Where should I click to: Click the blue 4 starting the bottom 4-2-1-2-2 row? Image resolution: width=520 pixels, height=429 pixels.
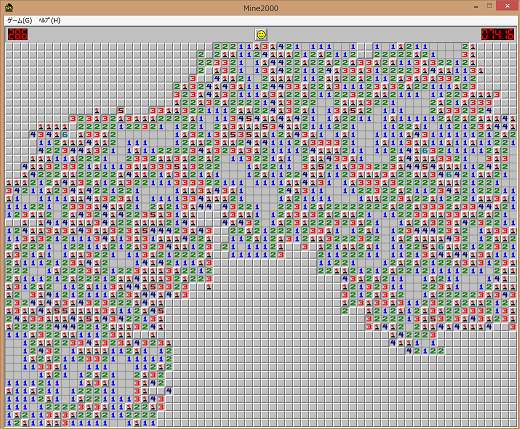coord(409,351)
